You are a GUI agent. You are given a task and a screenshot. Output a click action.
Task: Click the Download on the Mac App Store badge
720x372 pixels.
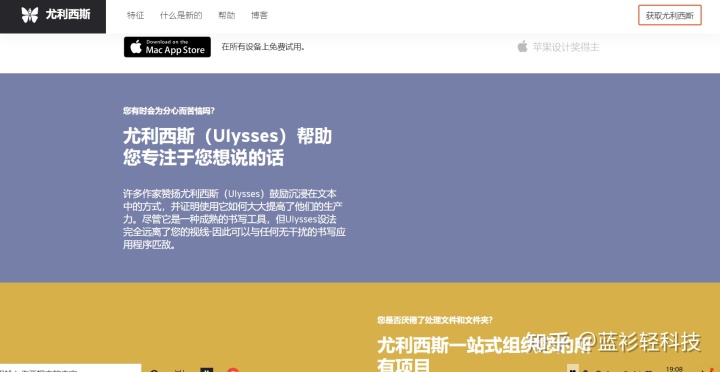167,47
